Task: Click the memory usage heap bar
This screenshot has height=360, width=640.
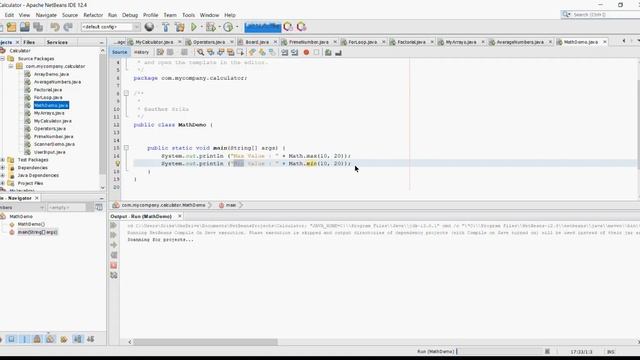Action: 262,27
